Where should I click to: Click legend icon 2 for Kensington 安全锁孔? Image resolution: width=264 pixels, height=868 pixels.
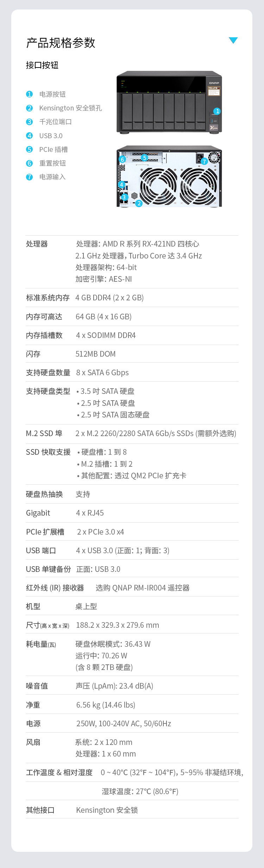click(29, 108)
